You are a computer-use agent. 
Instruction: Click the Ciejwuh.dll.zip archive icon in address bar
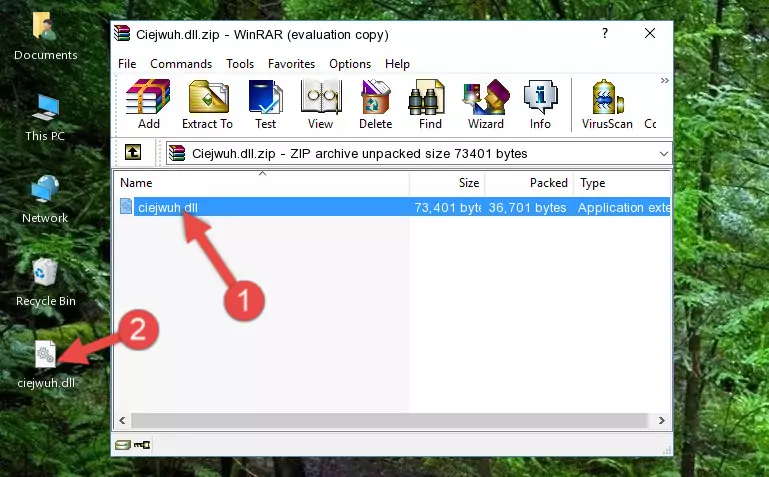coord(177,153)
